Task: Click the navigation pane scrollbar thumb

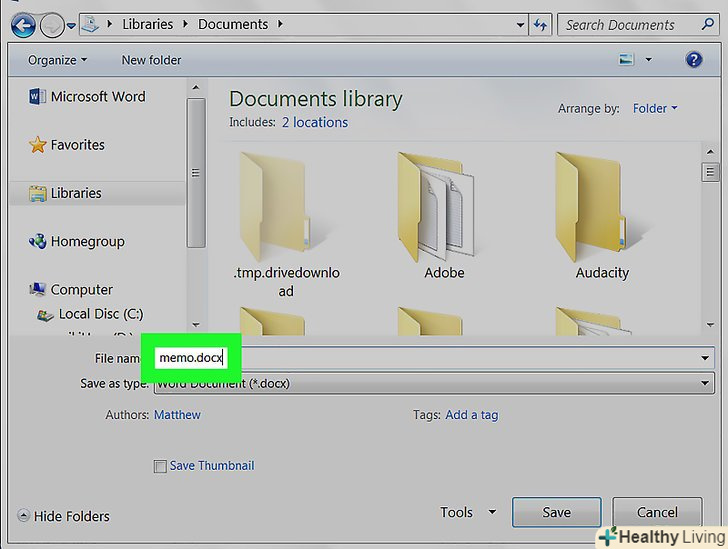Action: click(196, 173)
